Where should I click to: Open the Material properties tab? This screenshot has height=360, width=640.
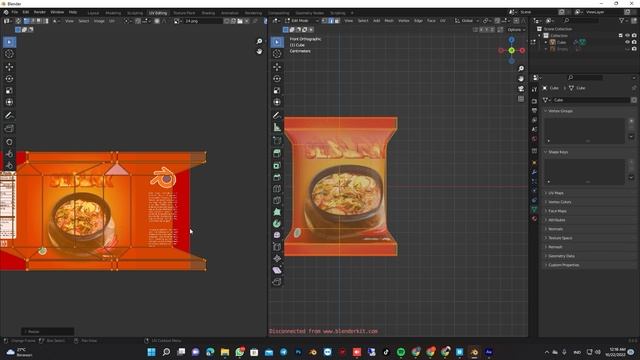[534, 219]
